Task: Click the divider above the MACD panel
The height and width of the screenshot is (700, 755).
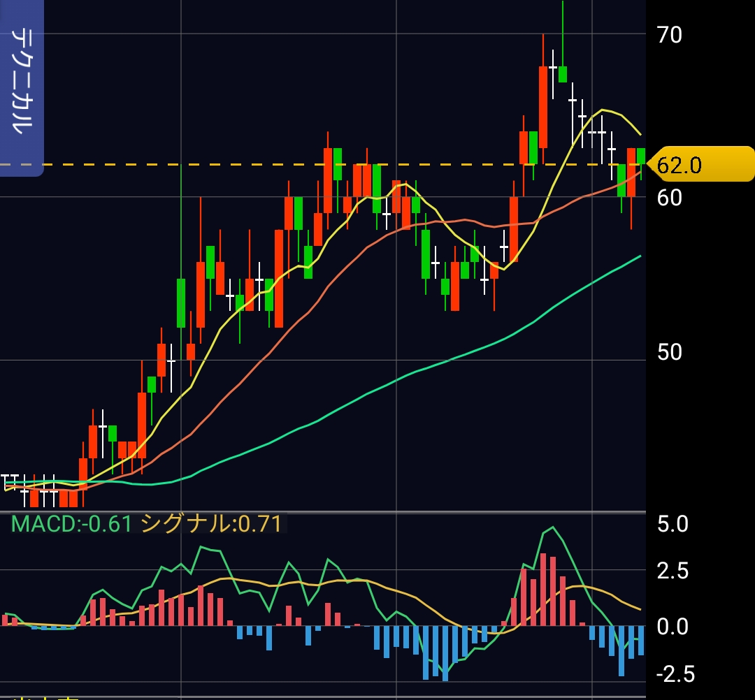Action: pos(322,512)
